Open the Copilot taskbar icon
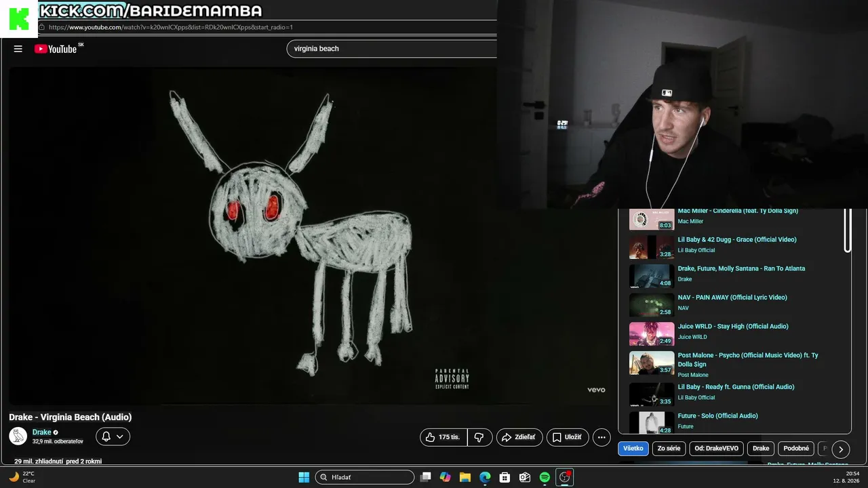The height and width of the screenshot is (488, 868). [446, 477]
